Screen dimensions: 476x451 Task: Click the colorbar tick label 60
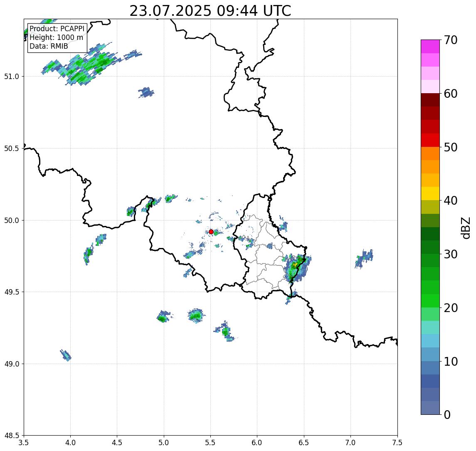pos(450,94)
